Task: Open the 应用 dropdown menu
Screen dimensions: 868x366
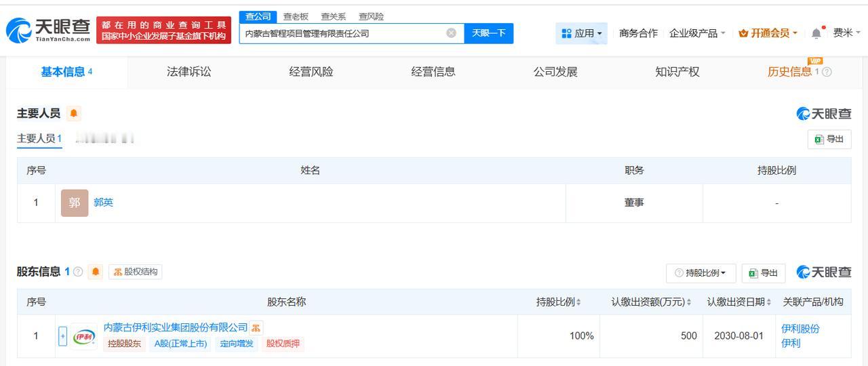Action: click(582, 33)
